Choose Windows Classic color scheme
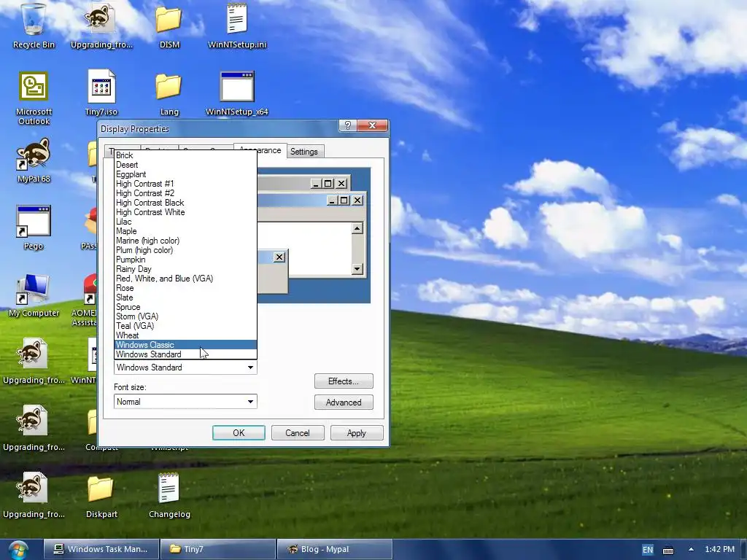The width and height of the screenshot is (747, 560). tap(186, 345)
